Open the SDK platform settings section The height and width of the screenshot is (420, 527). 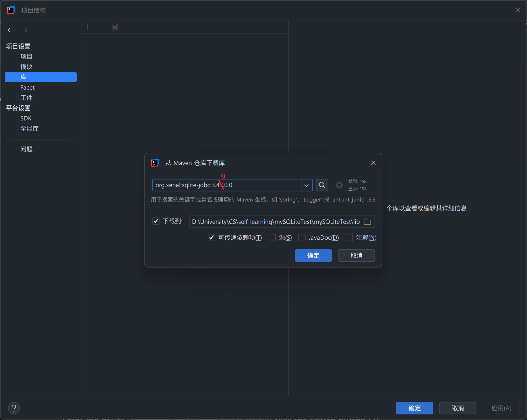(x=26, y=118)
